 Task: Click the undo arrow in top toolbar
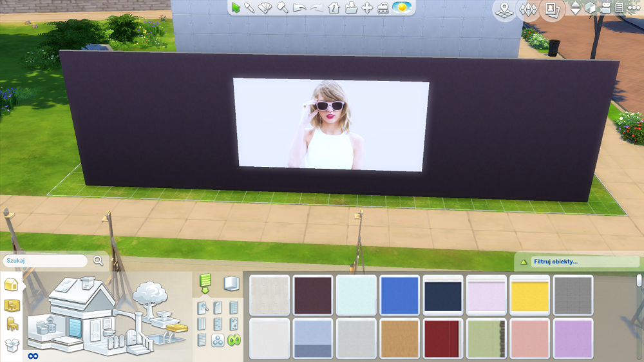[299, 8]
